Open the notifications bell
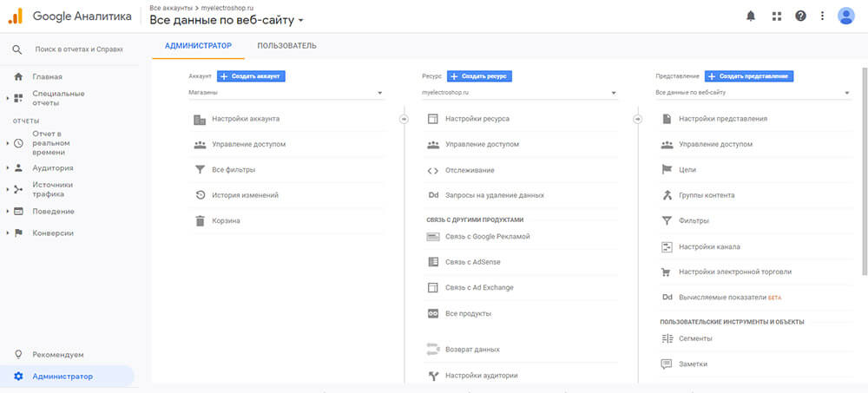Screen dimensions: 868x393 point(751,16)
